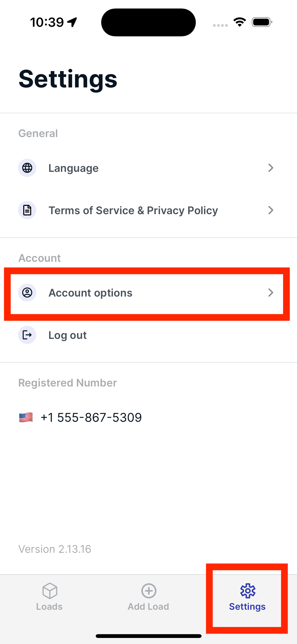The width and height of the screenshot is (297, 644).
Task: Open Terms of Service & Privacy Policy
Action: 133,210
